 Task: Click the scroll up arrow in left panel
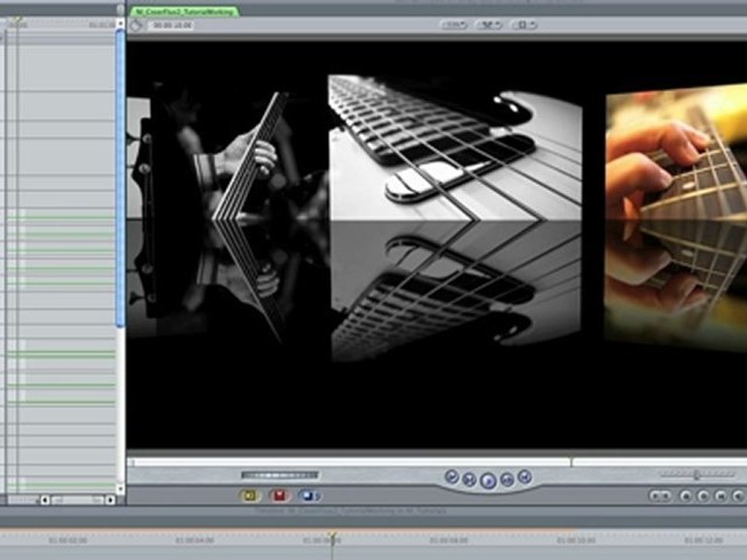coord(120,23)
